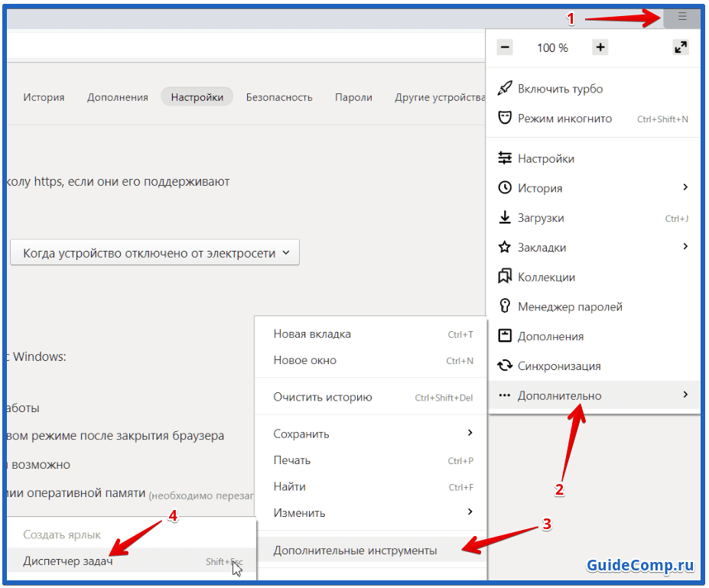Click the zoom out minus button
Image resolution: width=709 pixels, height=588 pixels.
click(x=505, y=47)
